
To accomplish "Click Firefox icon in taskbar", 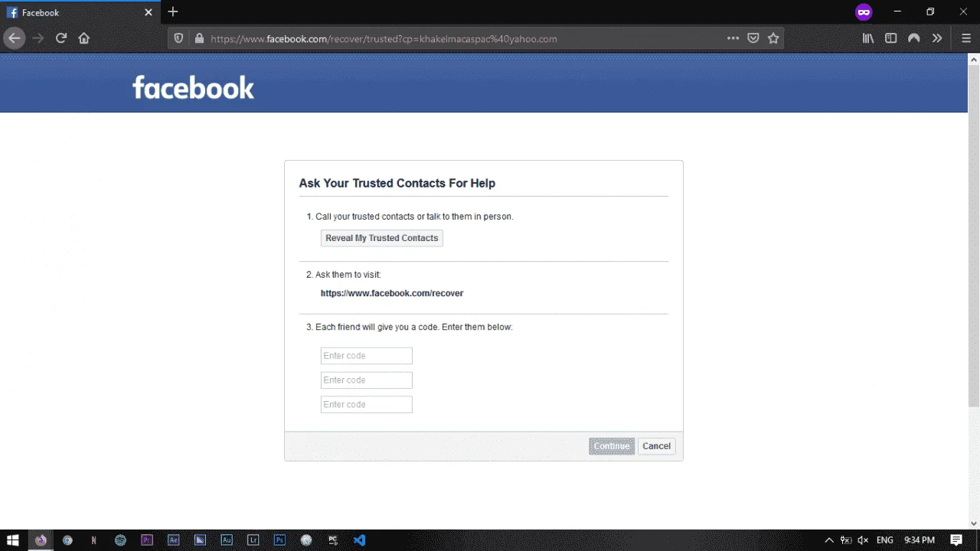I will pos(41,540).
